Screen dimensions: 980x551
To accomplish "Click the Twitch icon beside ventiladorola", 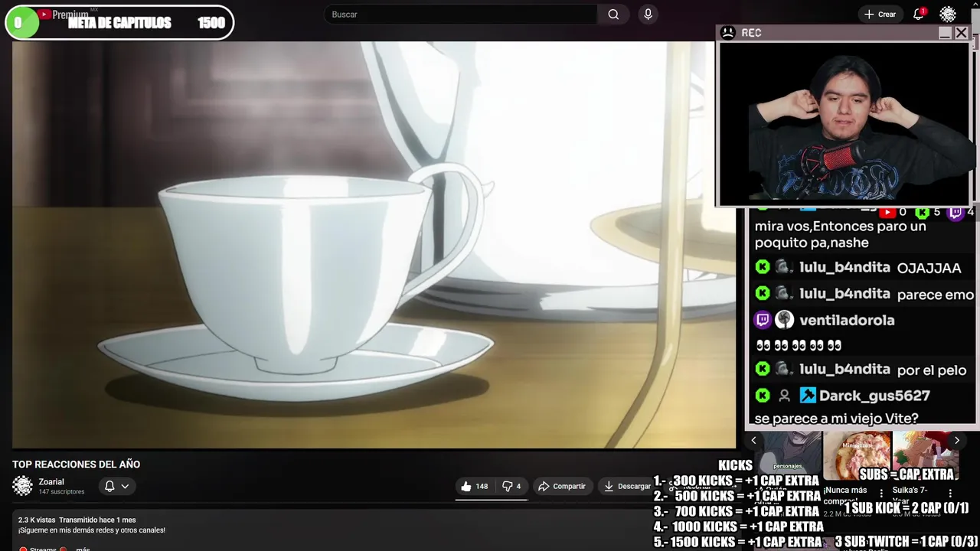I will point(763,320).
